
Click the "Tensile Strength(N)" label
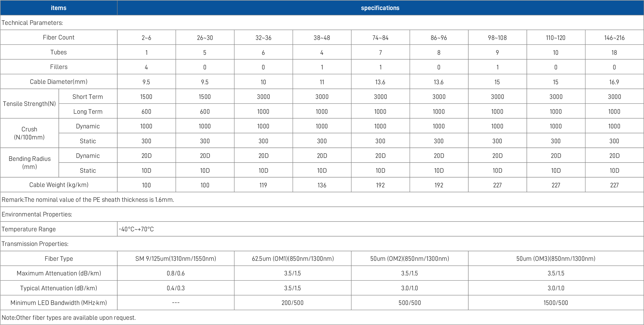tap(29, 104)
